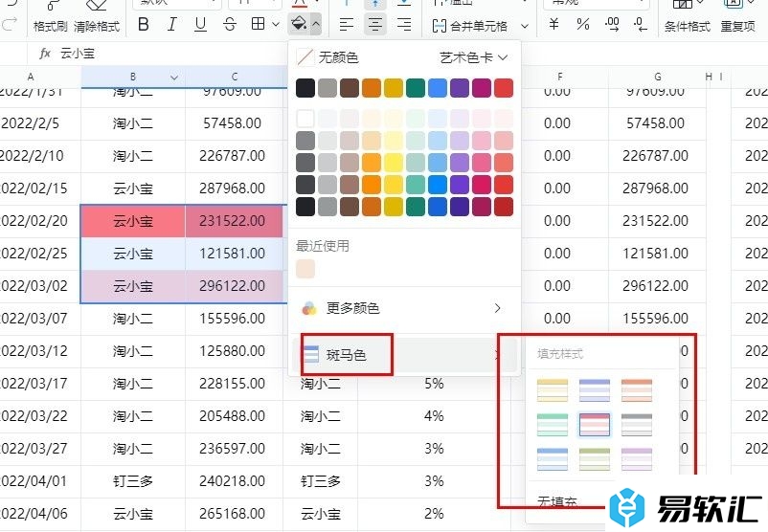Pick the top-row green swatch
Image resolution: width=768 pixels, height=532 pixels.
coord(416,88)
